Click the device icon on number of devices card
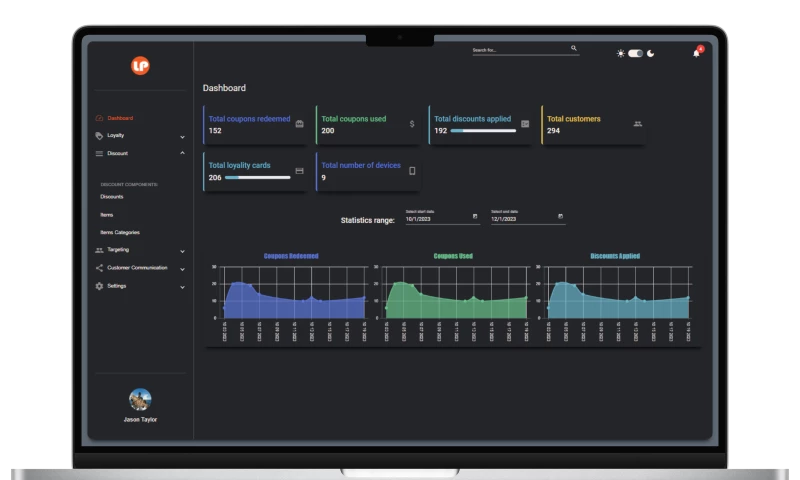 (x=412, y=171)
